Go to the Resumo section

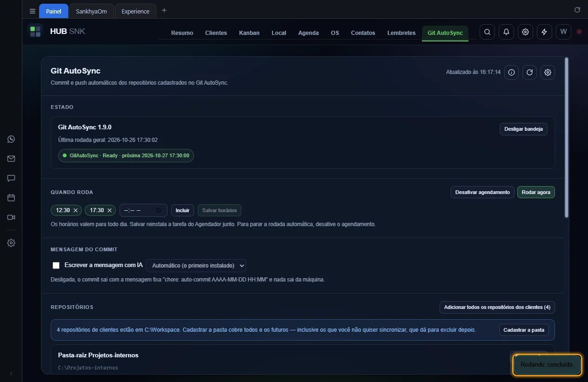coord(182,33)
